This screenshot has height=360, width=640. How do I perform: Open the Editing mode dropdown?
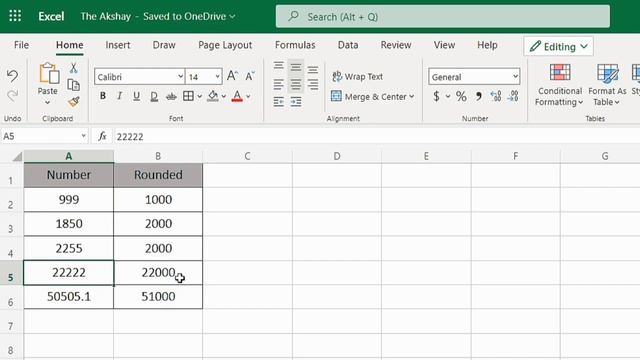pyautogui.click(x=559, y=47)
